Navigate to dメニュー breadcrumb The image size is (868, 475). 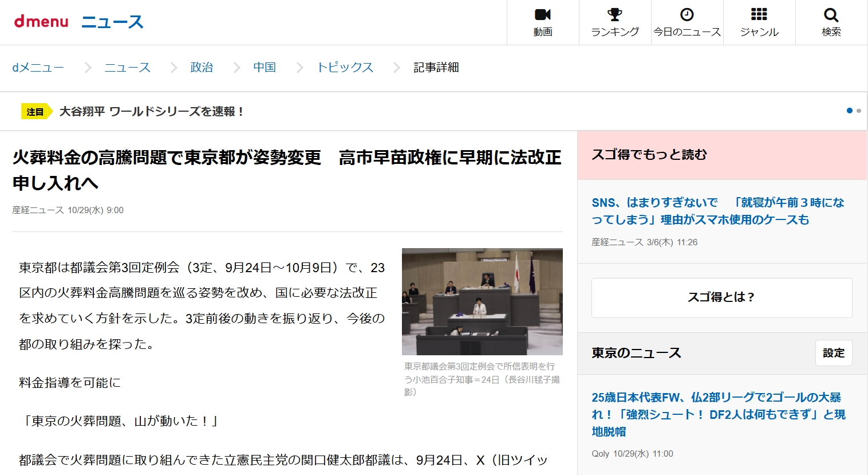click(x=38, y=68)
